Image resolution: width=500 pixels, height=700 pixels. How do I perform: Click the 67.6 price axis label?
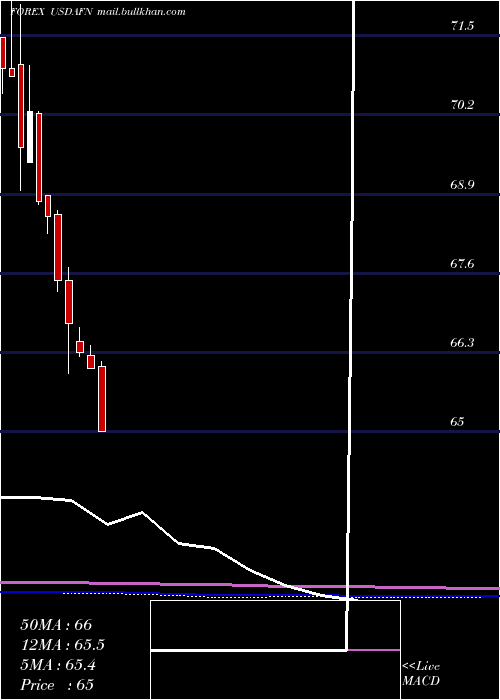click(x=462, y=264)
